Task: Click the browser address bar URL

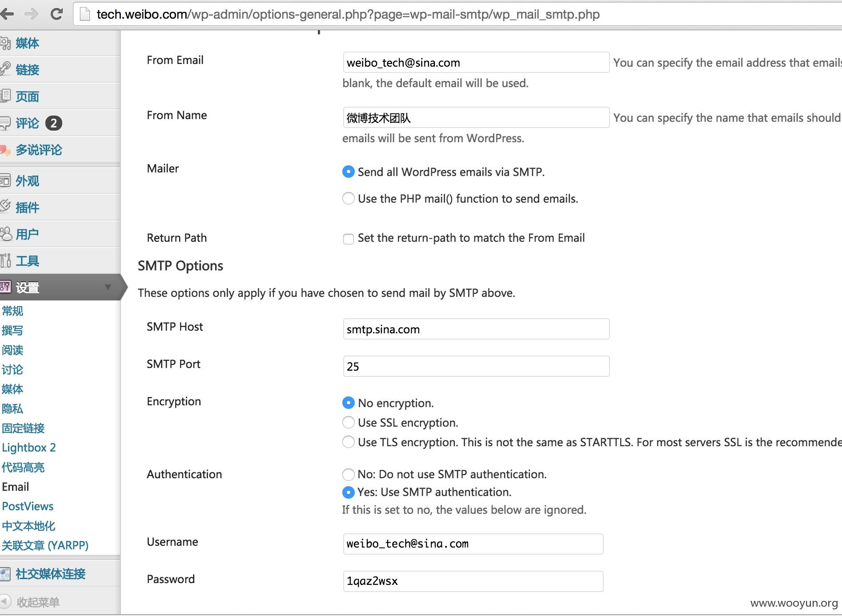Action: point(348,14)
